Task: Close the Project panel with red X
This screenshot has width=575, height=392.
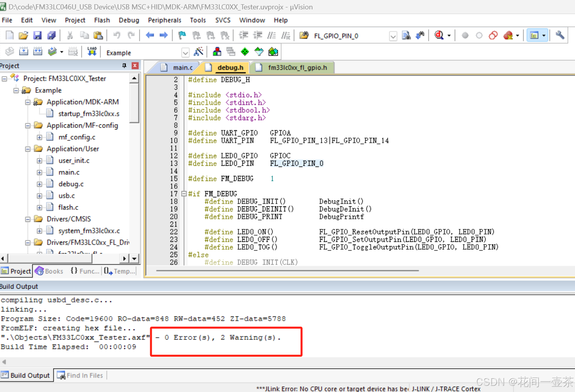Action: [x=135, y=66]
